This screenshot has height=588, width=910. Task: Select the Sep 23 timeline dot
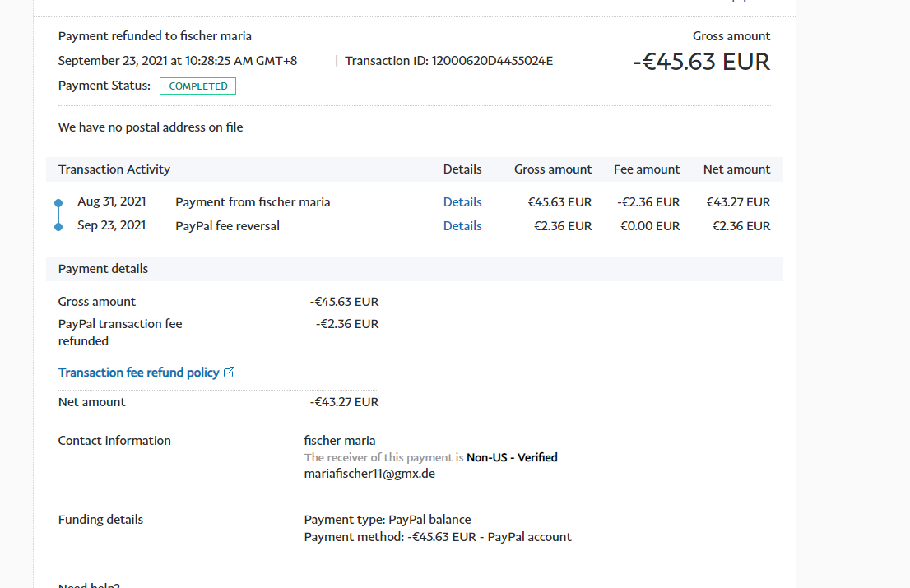coord(58,226)
